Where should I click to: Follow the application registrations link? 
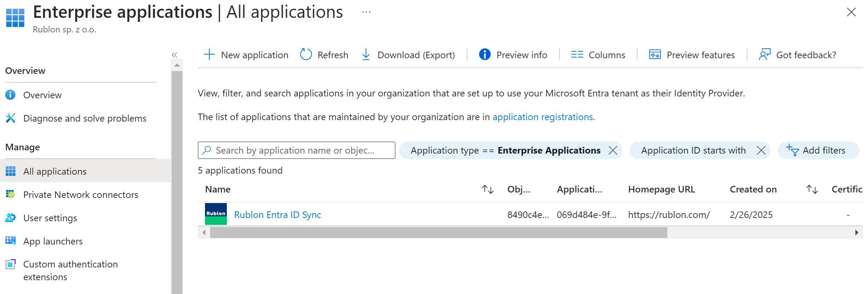coord(542,117)
